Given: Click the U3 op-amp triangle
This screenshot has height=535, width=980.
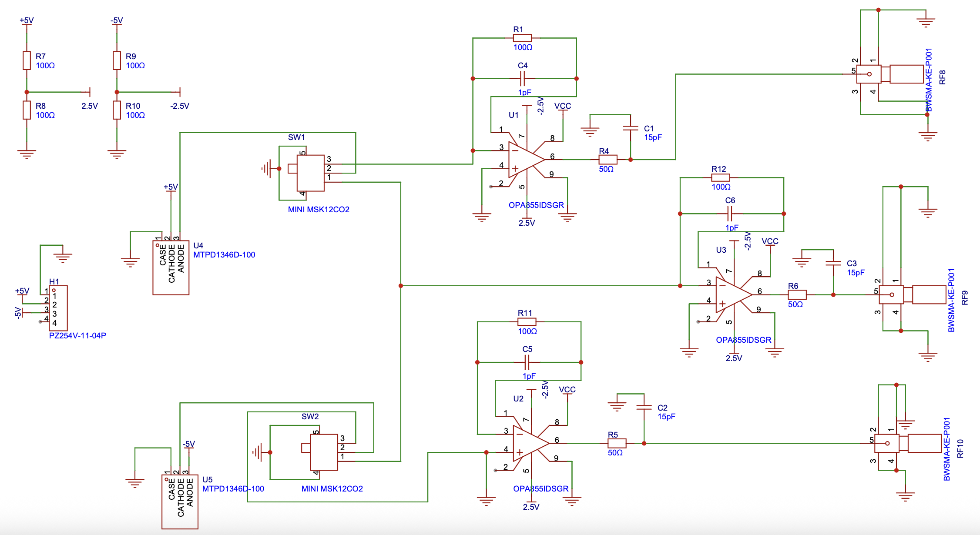Looking at the screenshot, I should click(x=733, y=295).
